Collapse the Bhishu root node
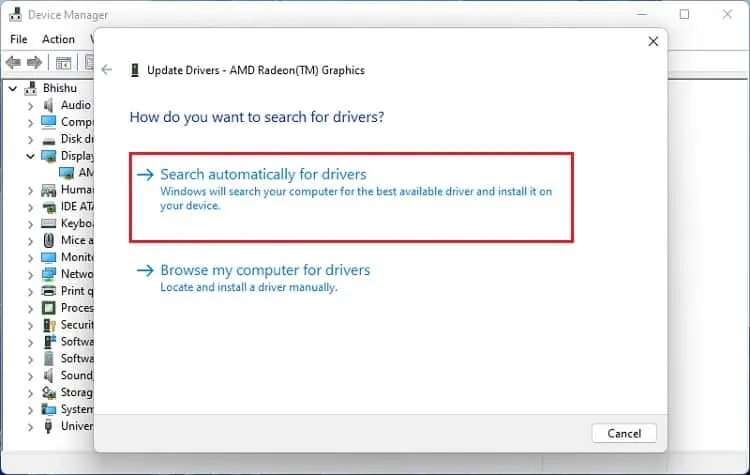The width and height of the screenshot is (750, 475). [13, 88]
